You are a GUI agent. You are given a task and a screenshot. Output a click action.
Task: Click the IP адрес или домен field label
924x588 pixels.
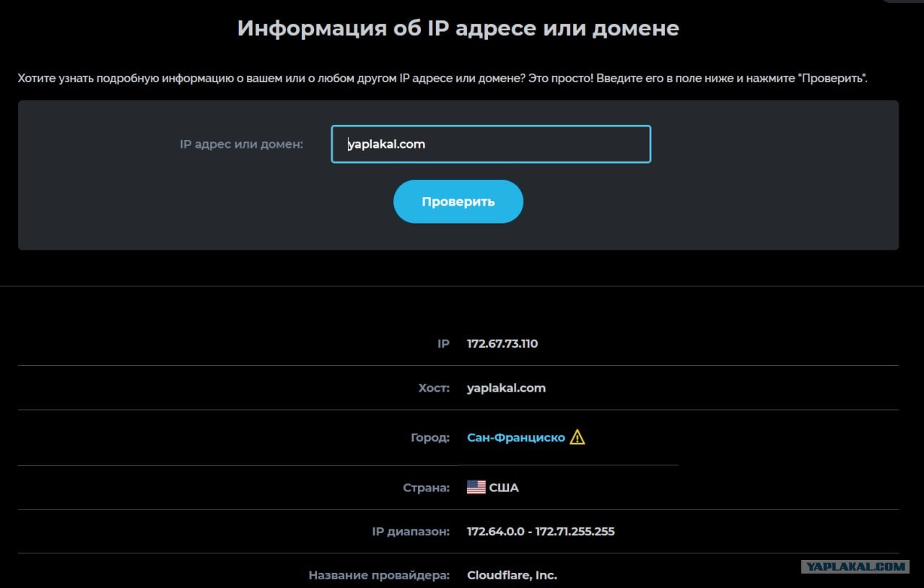(241, 144)
